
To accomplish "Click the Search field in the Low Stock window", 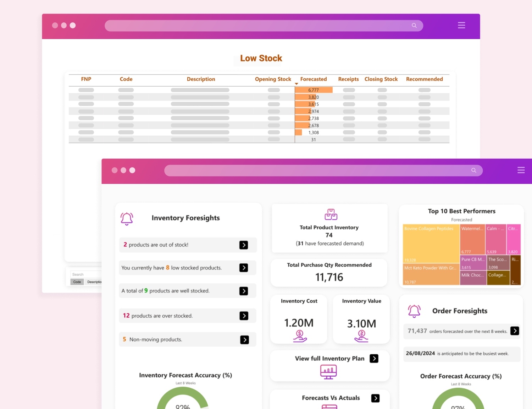I will click(x=86, y=274).
